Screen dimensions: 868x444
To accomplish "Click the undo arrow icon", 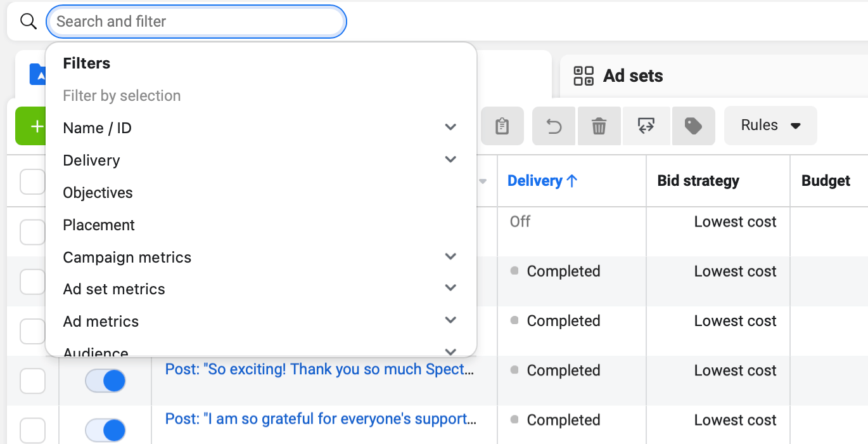I will [554, 126].
